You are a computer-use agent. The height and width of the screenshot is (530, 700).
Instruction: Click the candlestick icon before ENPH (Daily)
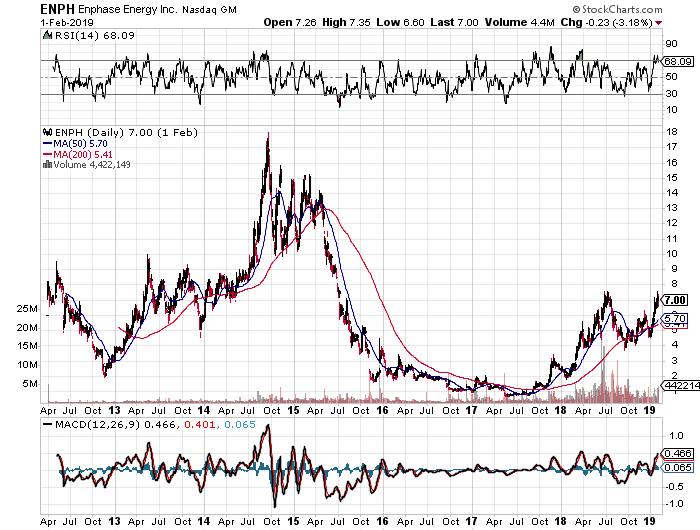click(47, 132)
